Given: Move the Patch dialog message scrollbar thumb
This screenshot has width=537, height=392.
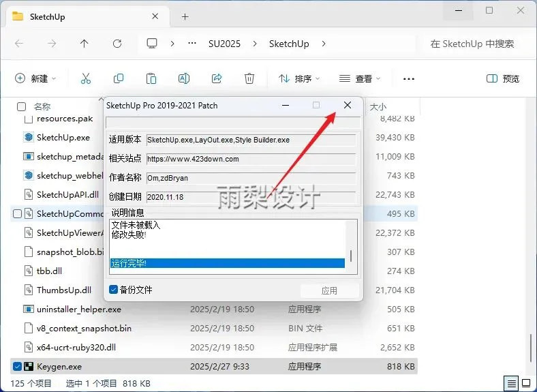Looking at the screenshot, I should click(351, 256).
